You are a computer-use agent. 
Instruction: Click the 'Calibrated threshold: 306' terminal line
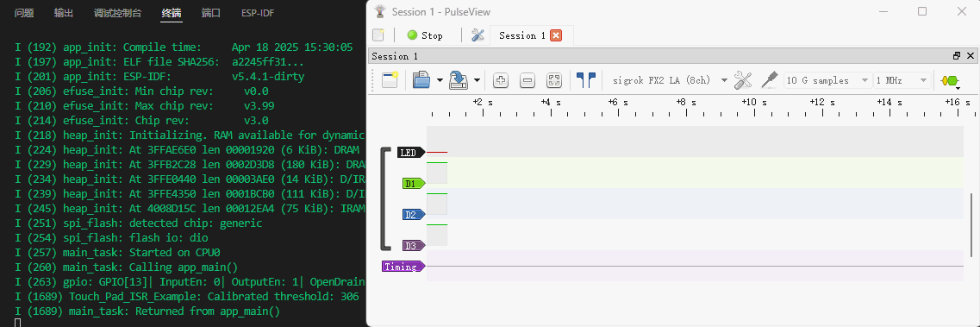click(187, 296)
